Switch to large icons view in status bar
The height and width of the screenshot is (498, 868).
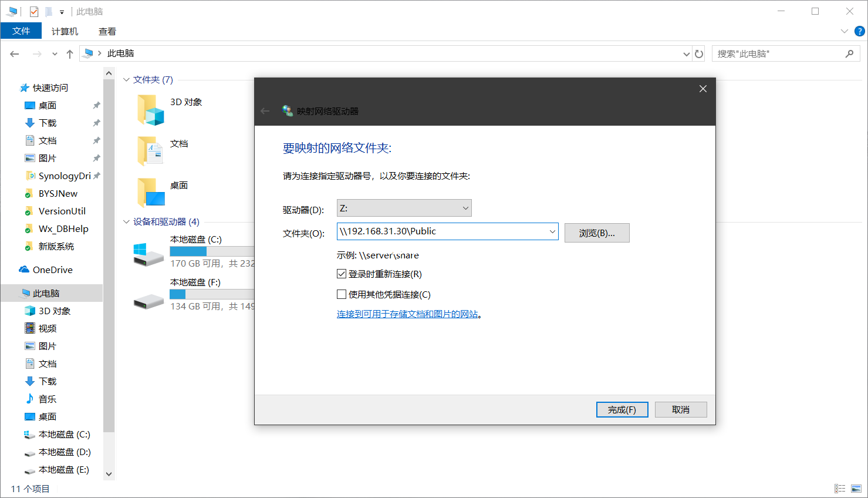pyautogui.click(x=856, y=489)
